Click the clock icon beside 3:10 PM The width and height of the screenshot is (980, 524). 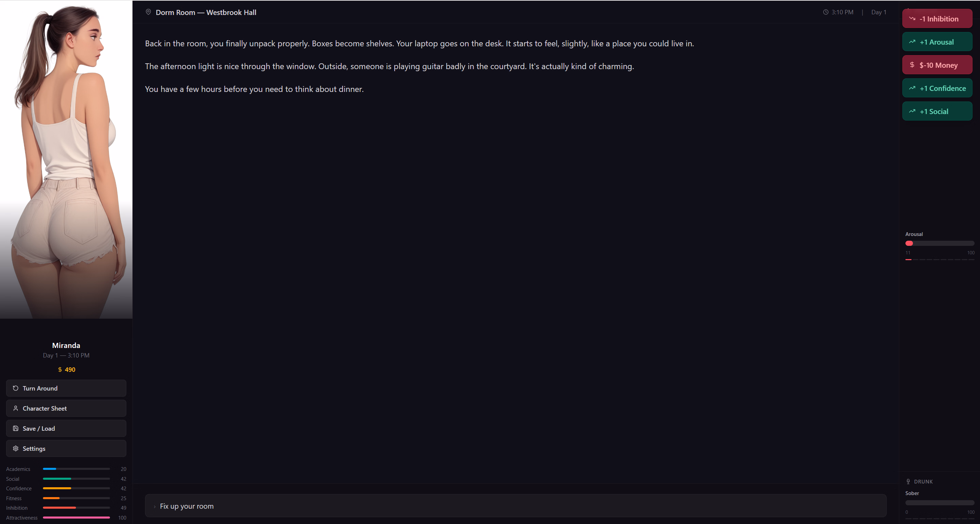(825, 12)
